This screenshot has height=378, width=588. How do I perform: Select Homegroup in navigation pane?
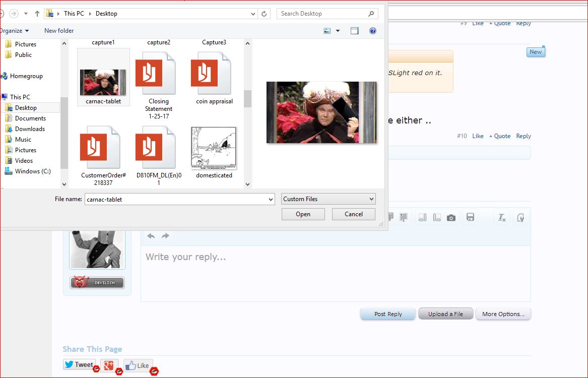click(x=26, y=76)
